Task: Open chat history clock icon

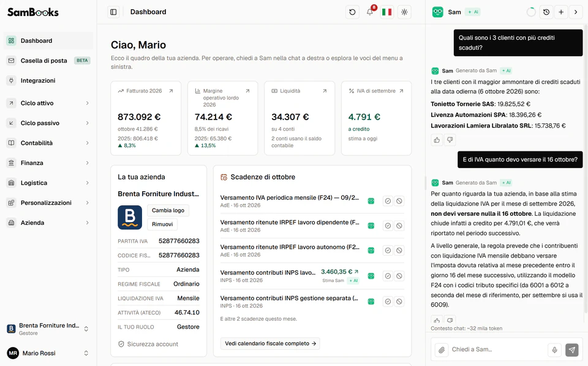Action: coord(546,12)
